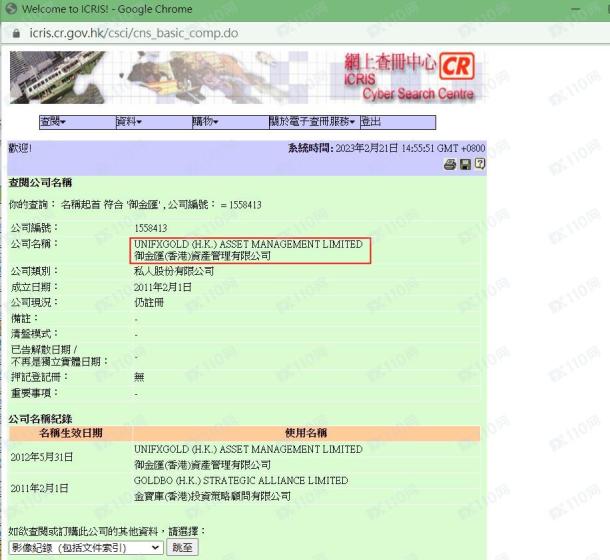
Task: Click the address bar URL
Action: coord(133,33)
